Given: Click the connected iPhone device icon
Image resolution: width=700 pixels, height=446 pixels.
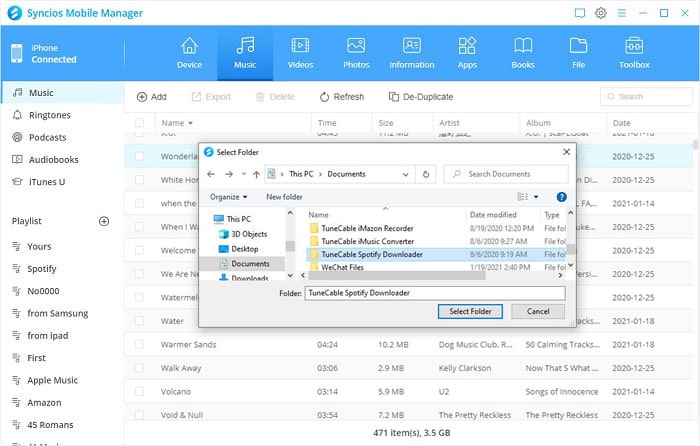Looking at the screenshot, I should [17, 54].
